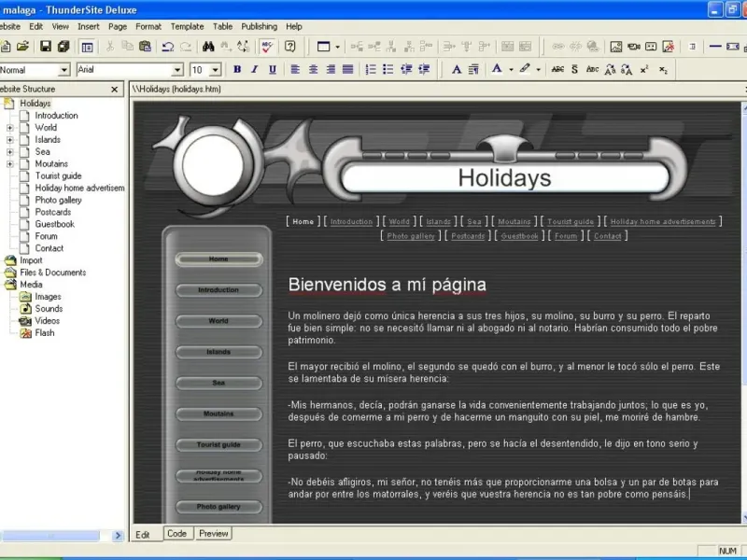Open the paragraph style Normal dropdown

tap(64, 70)
